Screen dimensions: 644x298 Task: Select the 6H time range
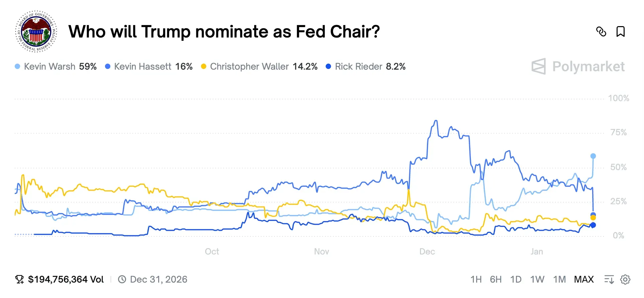[496, 279]
